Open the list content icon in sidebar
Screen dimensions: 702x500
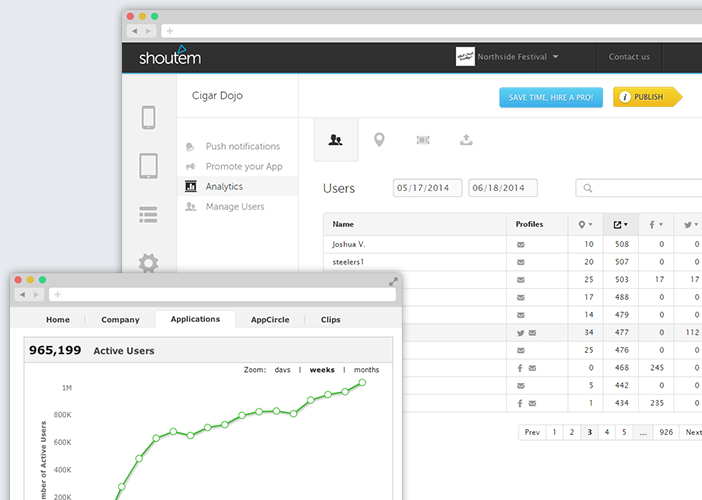point(148,215)
